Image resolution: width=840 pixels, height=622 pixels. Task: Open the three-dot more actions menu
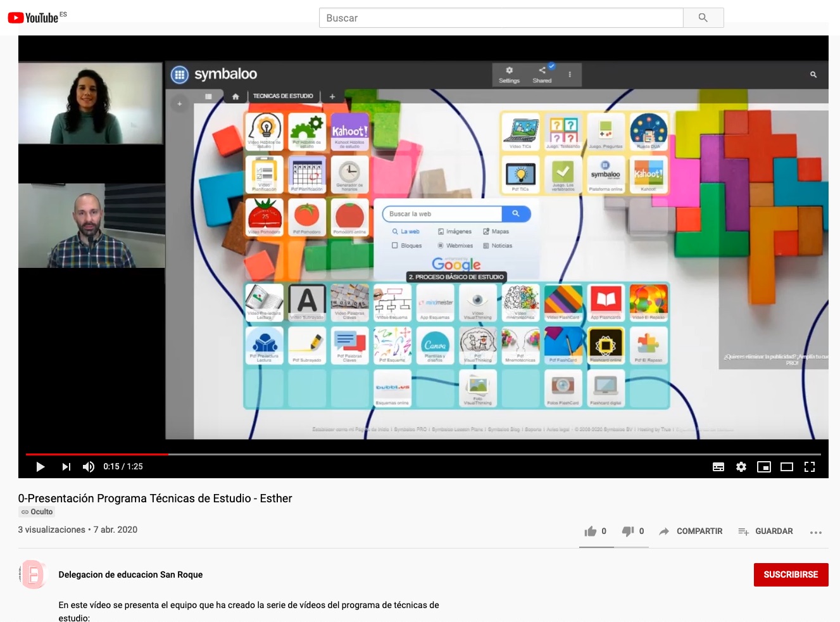(x=816, y=532)
